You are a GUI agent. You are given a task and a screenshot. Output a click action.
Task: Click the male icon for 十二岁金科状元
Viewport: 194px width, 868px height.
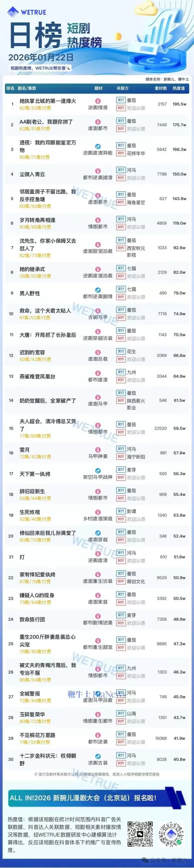click(x=98, y=756)
